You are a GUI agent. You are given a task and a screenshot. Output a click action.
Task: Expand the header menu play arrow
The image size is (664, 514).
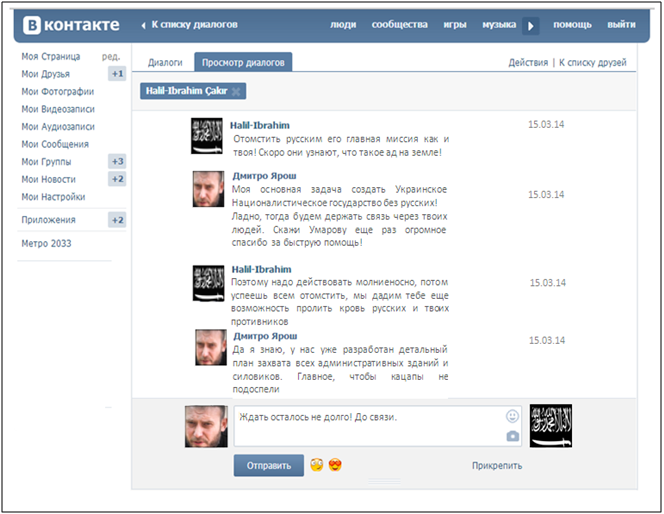531,25
